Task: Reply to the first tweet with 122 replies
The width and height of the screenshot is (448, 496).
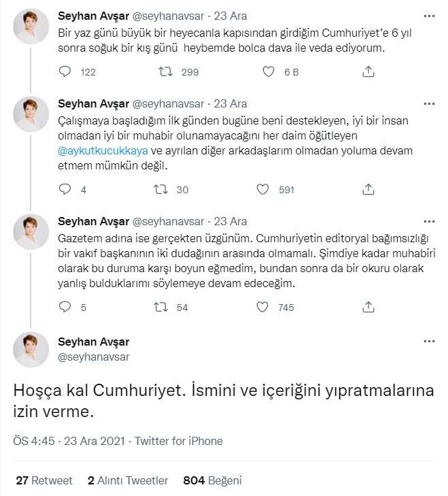Action: click(65, 71)
